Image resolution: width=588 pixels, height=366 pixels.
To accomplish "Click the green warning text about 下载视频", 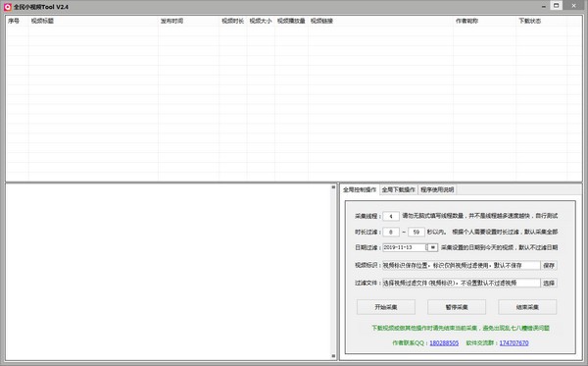I will (x=461, y=328).
